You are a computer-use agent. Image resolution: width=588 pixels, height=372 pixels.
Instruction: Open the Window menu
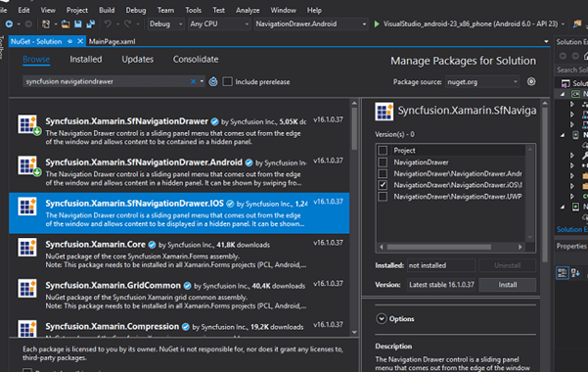(x=283, y=10)
